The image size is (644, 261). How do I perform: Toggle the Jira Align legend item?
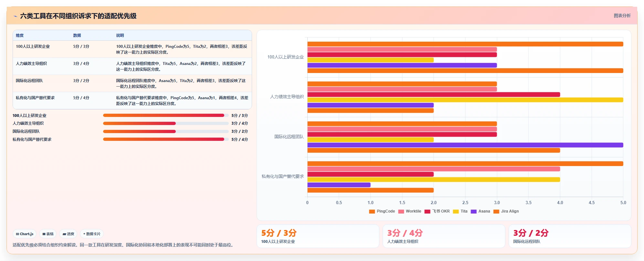[506, 211]
